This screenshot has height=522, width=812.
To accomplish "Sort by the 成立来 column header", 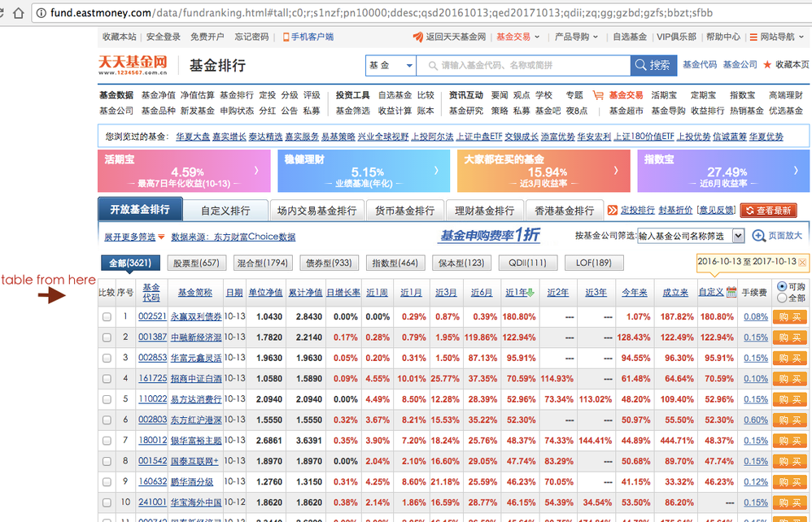I will pyautogui.click(x=675, y=292).
